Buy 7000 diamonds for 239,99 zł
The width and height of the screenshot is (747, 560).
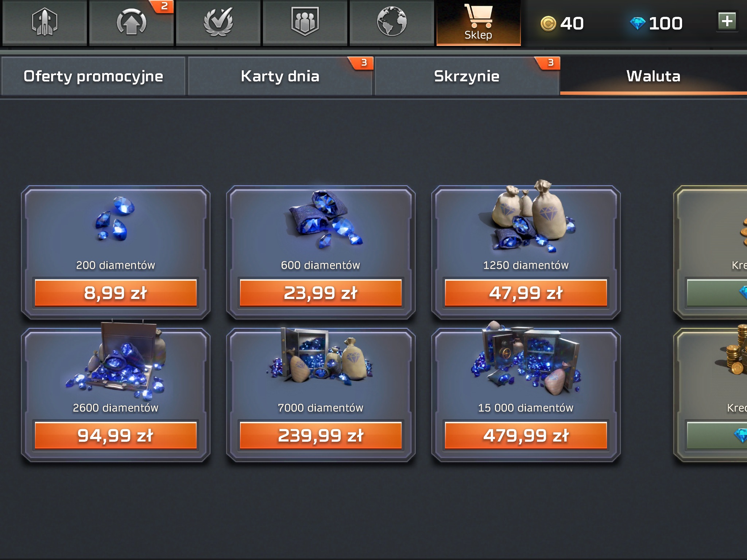pyautogui.click(x=321, y=435)
